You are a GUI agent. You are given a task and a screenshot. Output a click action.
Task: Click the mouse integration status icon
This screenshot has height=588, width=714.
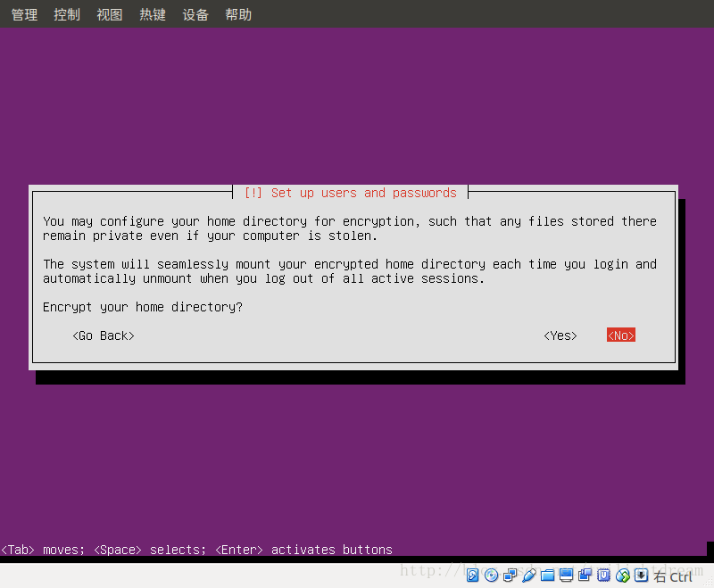click(623, 575)
